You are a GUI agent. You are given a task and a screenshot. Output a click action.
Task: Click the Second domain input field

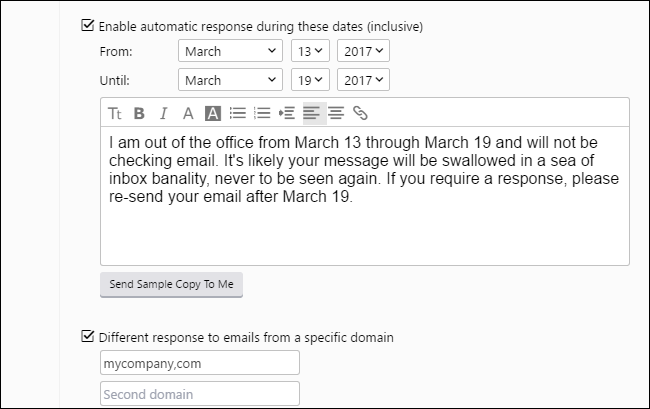click(x=200, y=394)
